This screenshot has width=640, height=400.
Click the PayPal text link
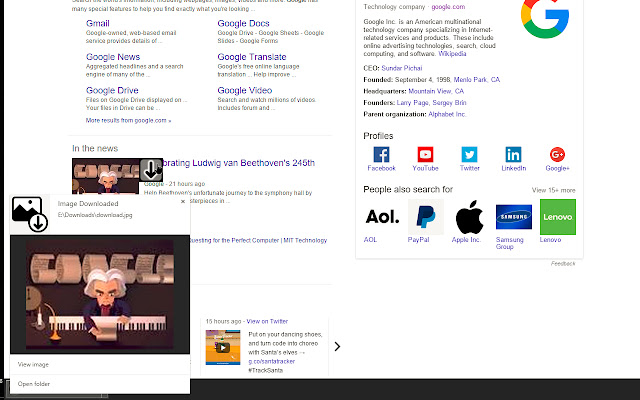[418, 240]
